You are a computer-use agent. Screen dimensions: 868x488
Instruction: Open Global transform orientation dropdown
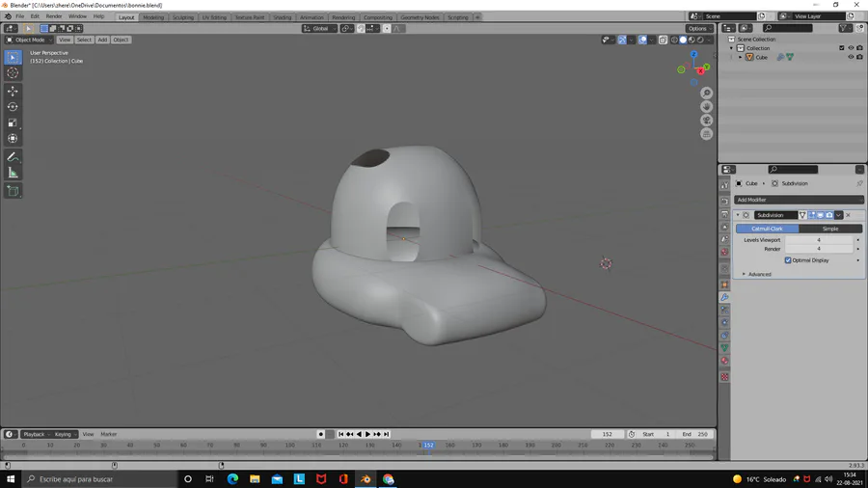(319, 29)
